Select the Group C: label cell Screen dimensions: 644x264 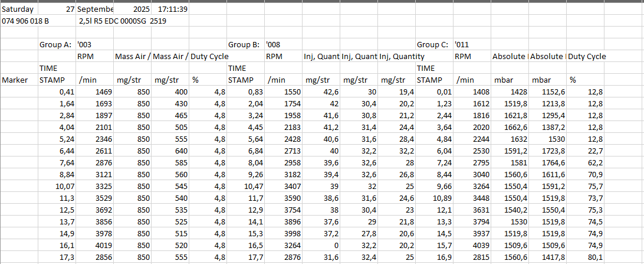point(433,44)
